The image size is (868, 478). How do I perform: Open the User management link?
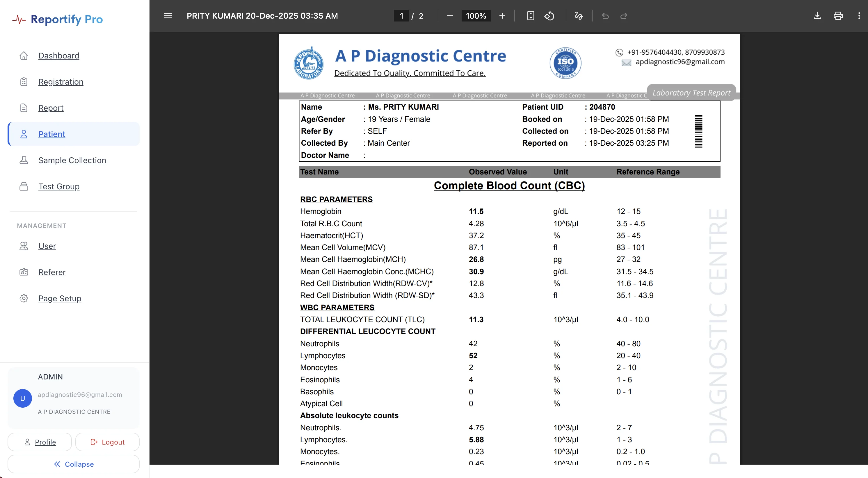click(x=47, y=246)
